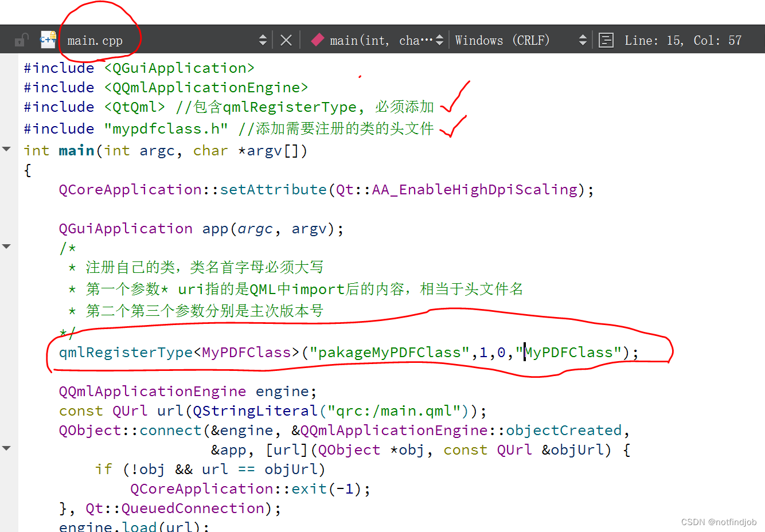Collapse the block comment fold arrow
The width and height of the screenshot is (765, 532).
point(7,247)
